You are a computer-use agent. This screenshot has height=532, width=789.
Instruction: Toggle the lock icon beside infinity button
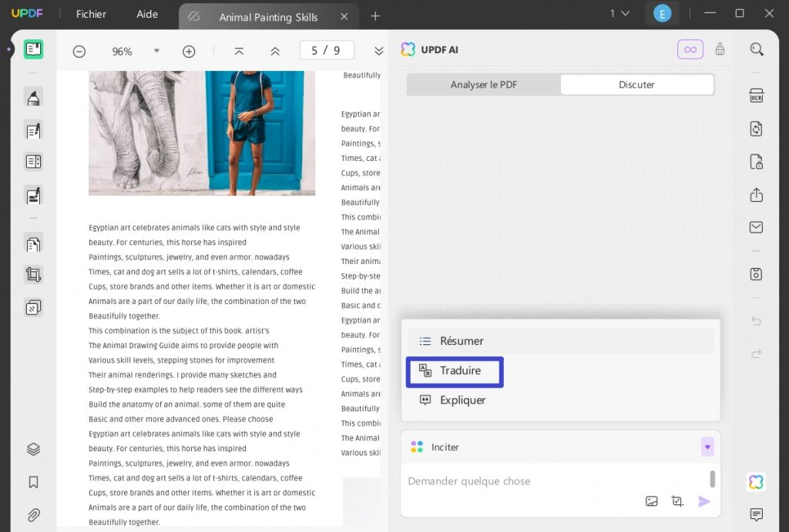(x=720, y=49)
